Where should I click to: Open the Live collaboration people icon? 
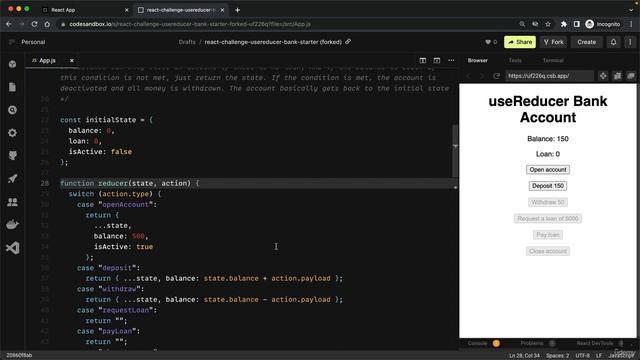click(13, 202)
